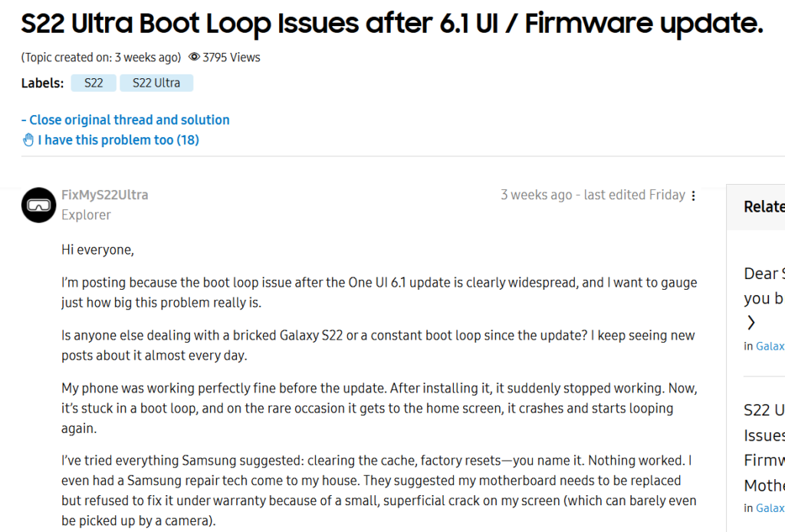Click the 'Related' sidebar heading
The height and width of the screenshot is (532, 785).
click(x=764, y=206)
